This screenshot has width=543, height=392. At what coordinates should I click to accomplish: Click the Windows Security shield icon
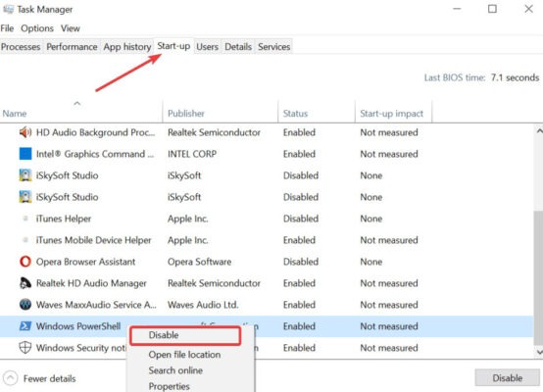(25, 347)
